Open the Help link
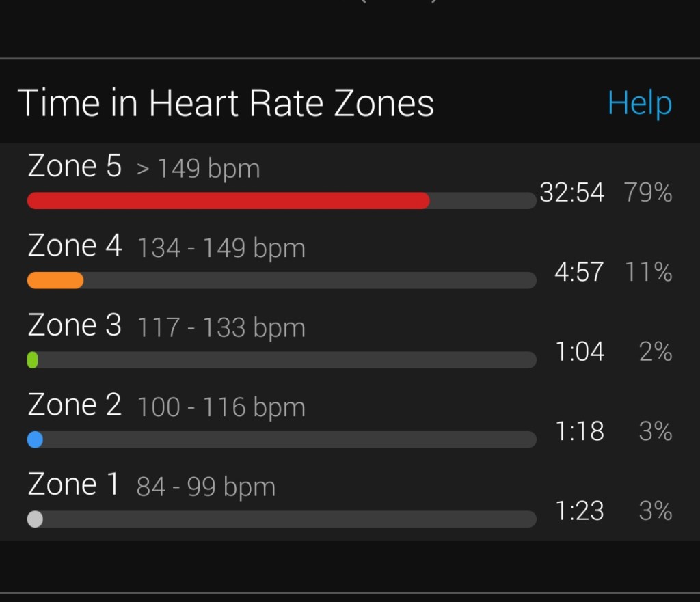 point(639,104)
